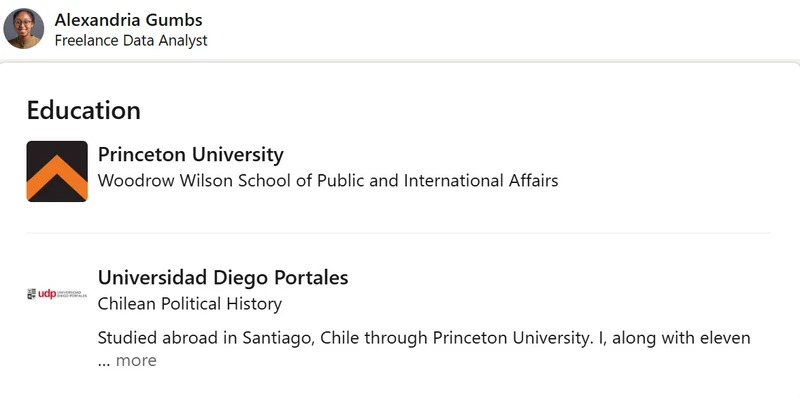Click the Education section heading
The width and height of the screenshot is (800, 398).
[84, 110]
